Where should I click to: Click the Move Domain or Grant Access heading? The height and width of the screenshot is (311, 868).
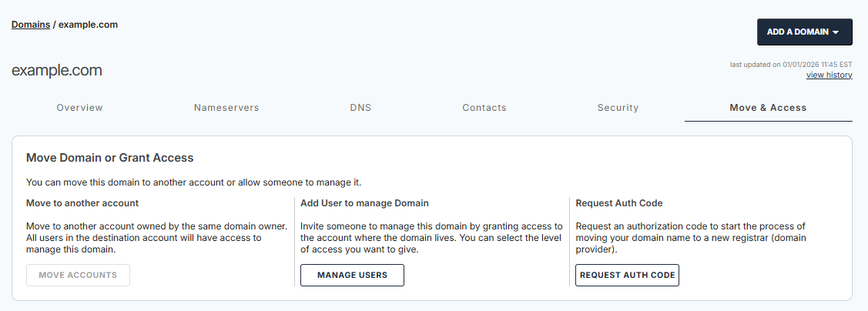click(x=109, y=158)
